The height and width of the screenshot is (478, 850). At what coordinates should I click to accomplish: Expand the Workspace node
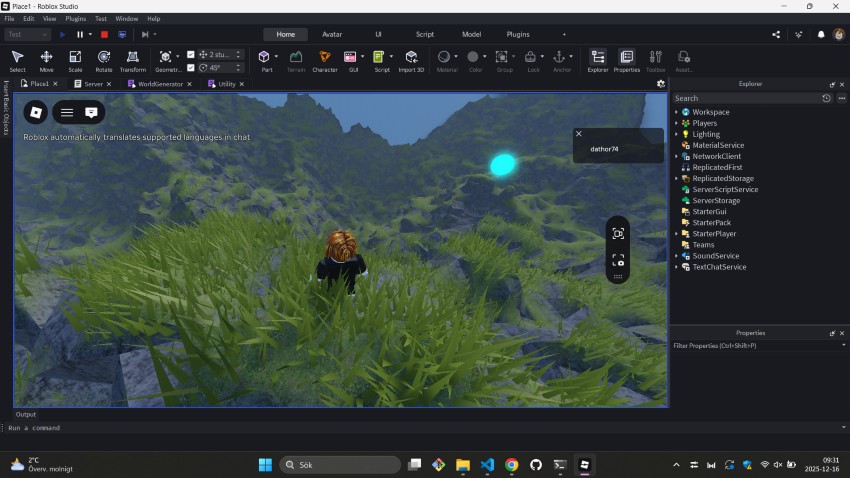(x=677, y=112)
